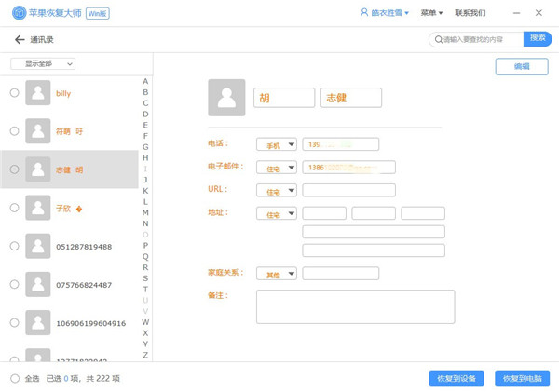Open the 其他 family relation dropdown
The height and width of the screenshot is (392, 559).
(x=277, y=275)
